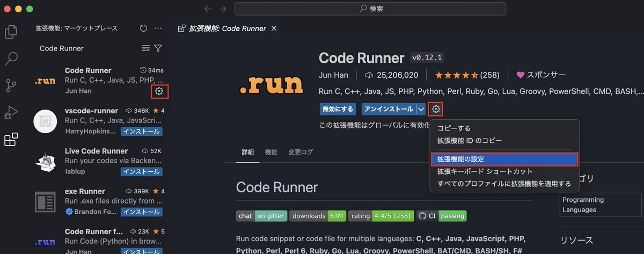
Task: Select the vscode-runner extension icon
Action: pos(45,121)
